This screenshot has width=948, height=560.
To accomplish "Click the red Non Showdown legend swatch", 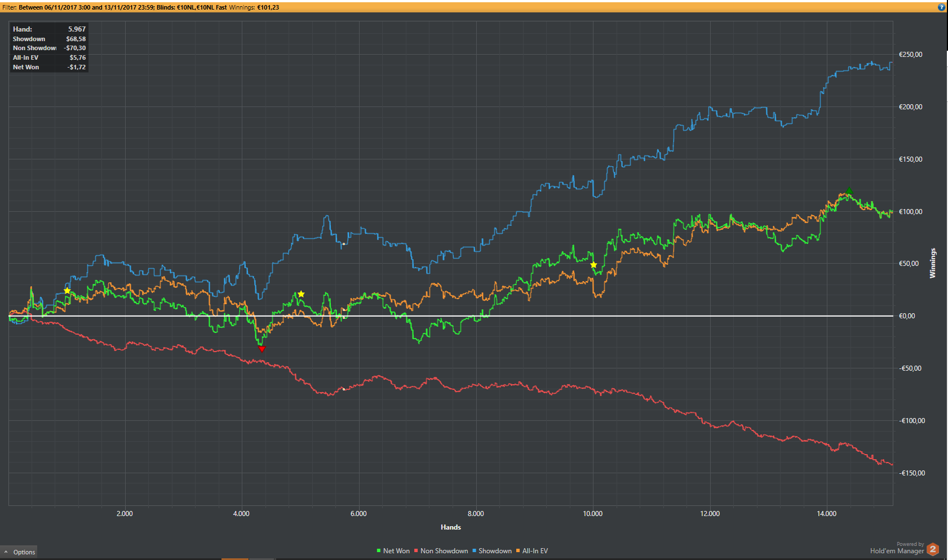I will (416, 551).
